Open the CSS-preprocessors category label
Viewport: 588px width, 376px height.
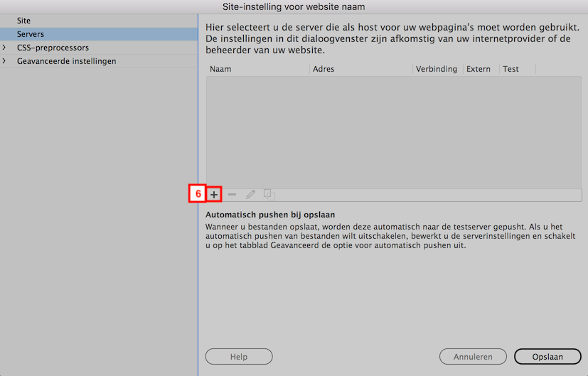53,48
